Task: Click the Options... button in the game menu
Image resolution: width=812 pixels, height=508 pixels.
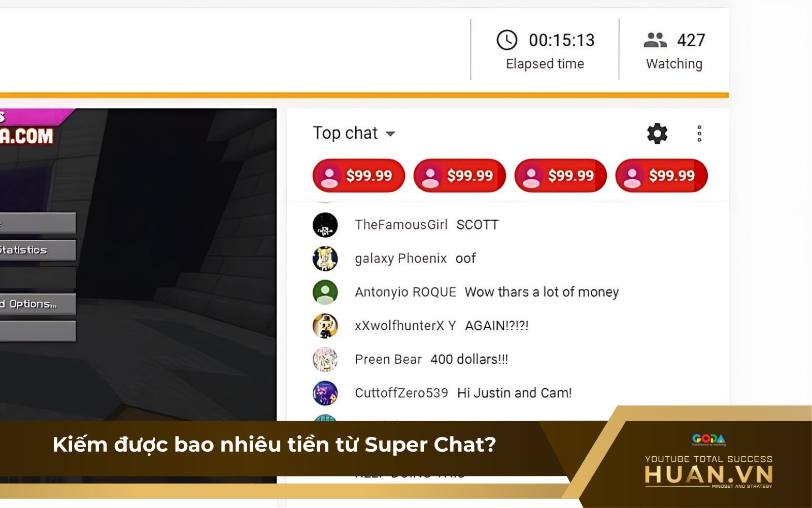Action: pyautogui.click(x=38, y=304)
